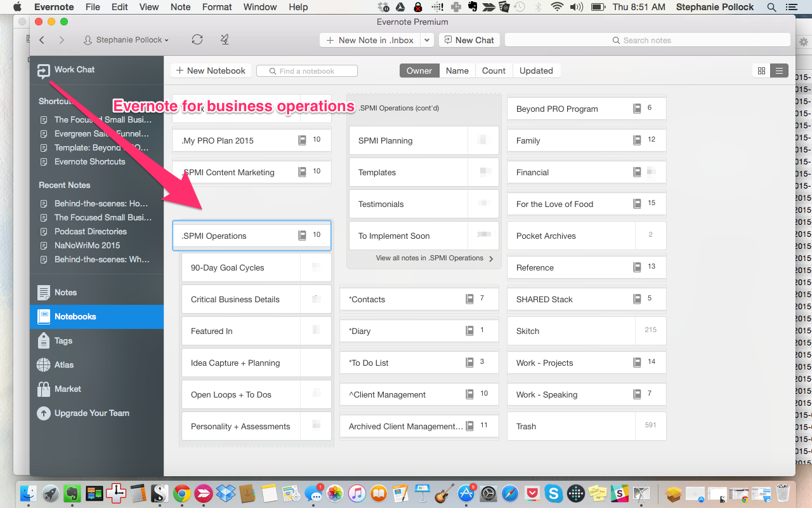Click the Search notes field
Screen dimensions: 812x508
(x=647, y=40)
